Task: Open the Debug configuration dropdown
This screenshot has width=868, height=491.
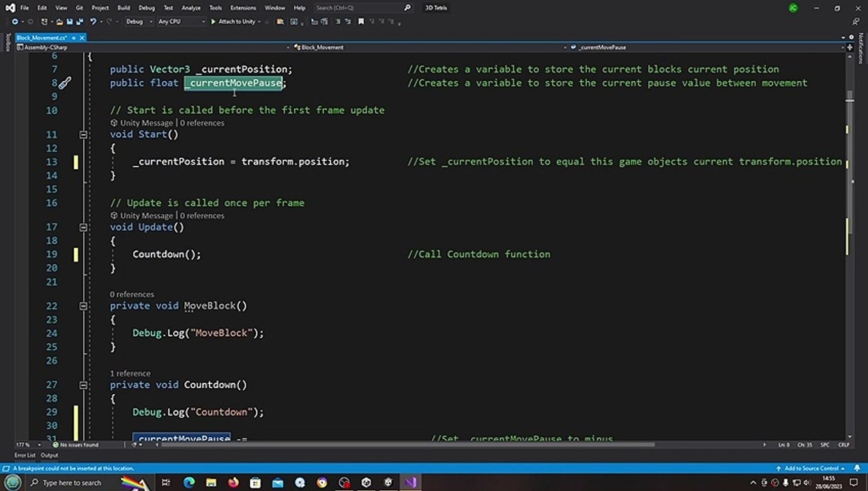Action: [x=139, y=21]
